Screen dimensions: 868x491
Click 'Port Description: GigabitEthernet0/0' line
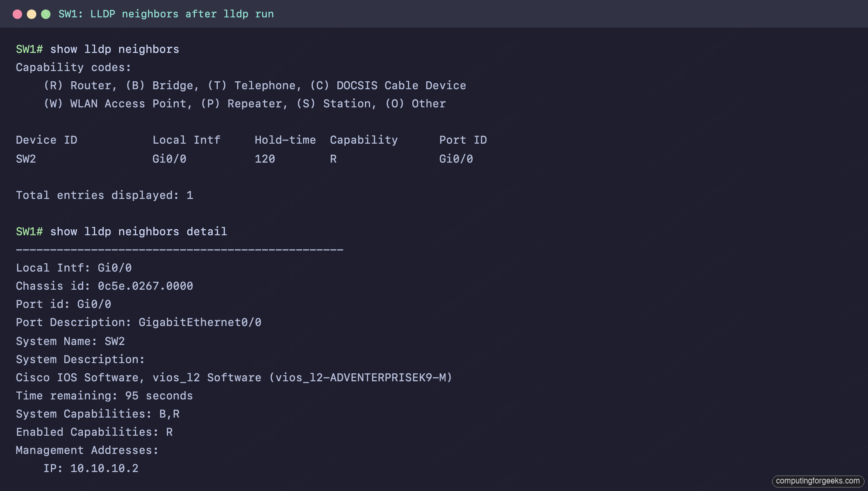point(138,322)
